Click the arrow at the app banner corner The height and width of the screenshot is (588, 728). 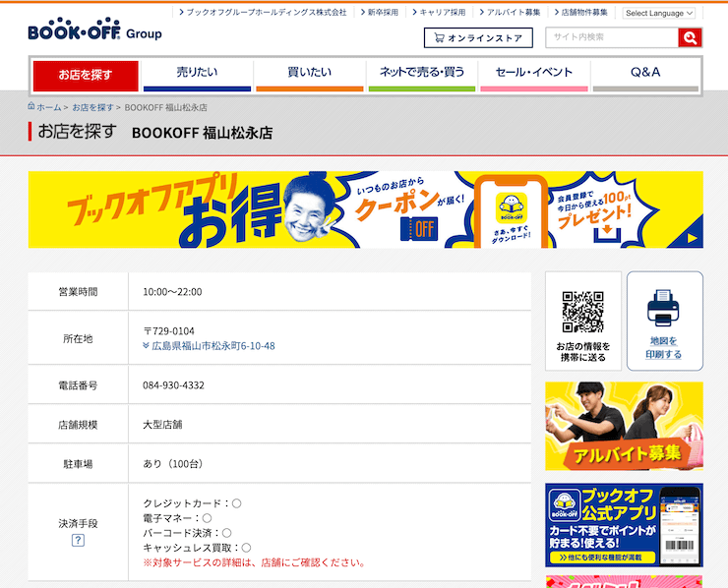pyautogui.click(x=692, y=238)
